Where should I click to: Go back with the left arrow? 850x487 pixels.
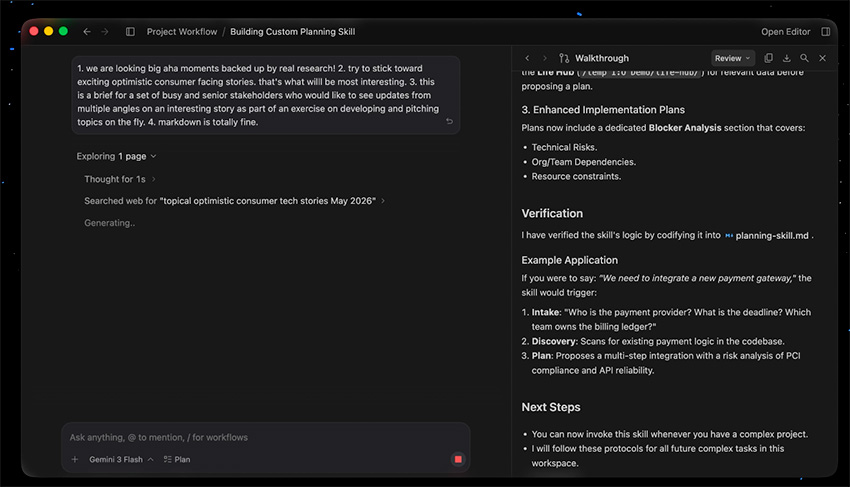[87, 31]
